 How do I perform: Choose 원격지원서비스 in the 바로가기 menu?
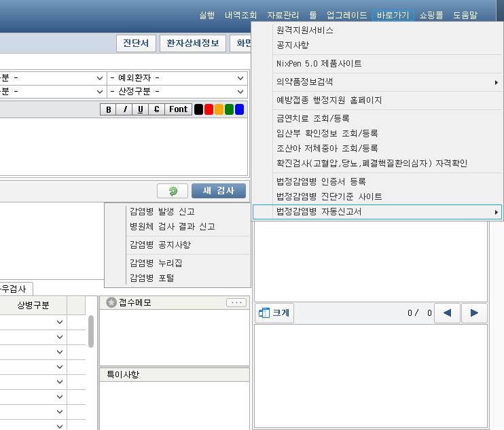pyautogui.click(x=305, y=31)
